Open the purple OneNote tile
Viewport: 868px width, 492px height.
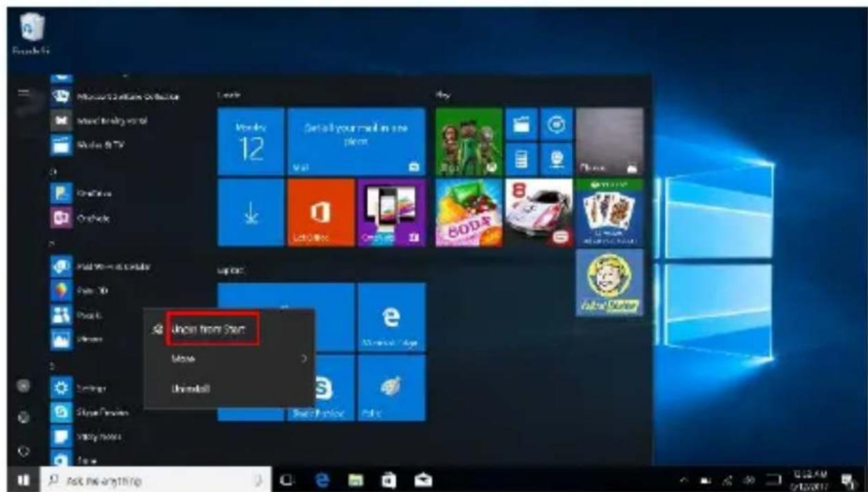[391, 212]
